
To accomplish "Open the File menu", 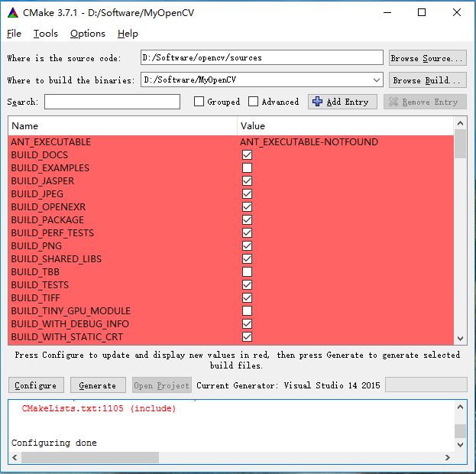I will click(14, 34).
